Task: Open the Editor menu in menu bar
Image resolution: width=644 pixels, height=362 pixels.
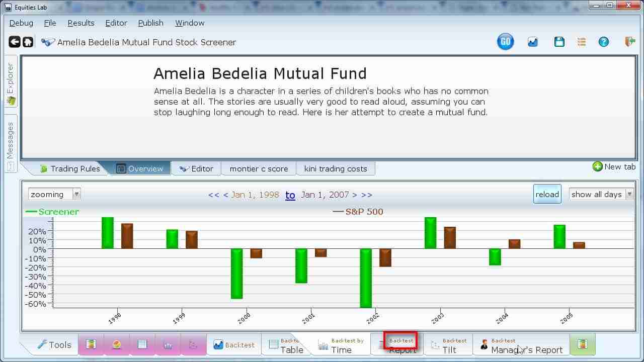Action: point(116,23)
